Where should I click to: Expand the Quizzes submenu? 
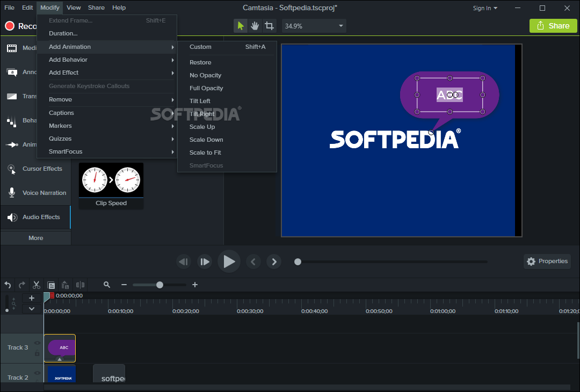(107, 139)
